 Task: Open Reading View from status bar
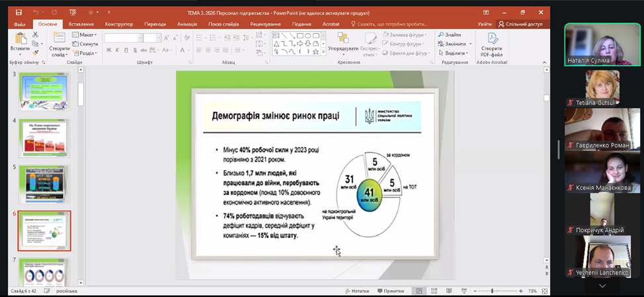click(449, 291)
